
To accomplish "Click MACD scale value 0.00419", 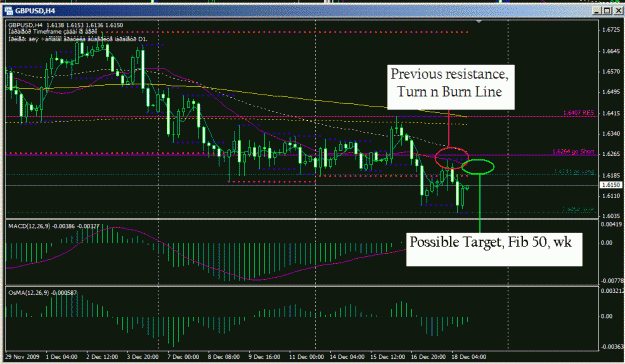I will point(611,224).
